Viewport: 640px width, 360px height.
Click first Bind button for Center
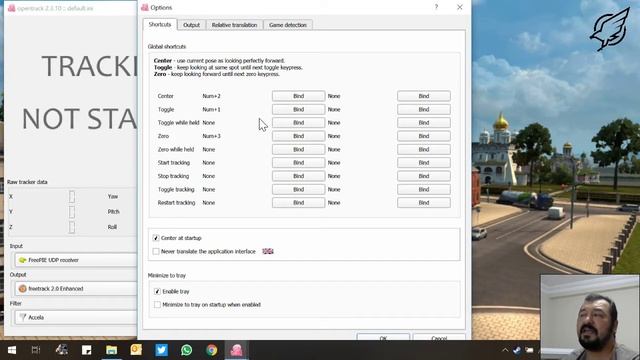click(x=298, y=96)
